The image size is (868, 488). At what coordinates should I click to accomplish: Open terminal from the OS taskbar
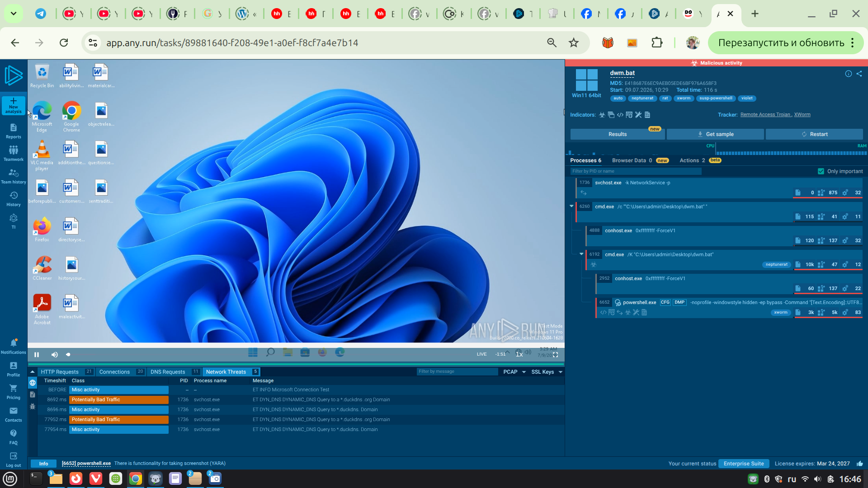(36, 479)
